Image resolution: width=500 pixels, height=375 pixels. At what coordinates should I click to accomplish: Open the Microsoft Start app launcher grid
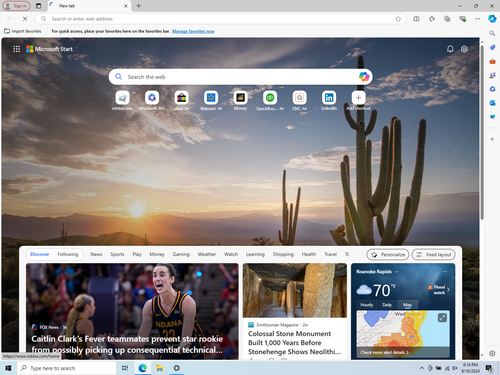(x=16, y=49)
